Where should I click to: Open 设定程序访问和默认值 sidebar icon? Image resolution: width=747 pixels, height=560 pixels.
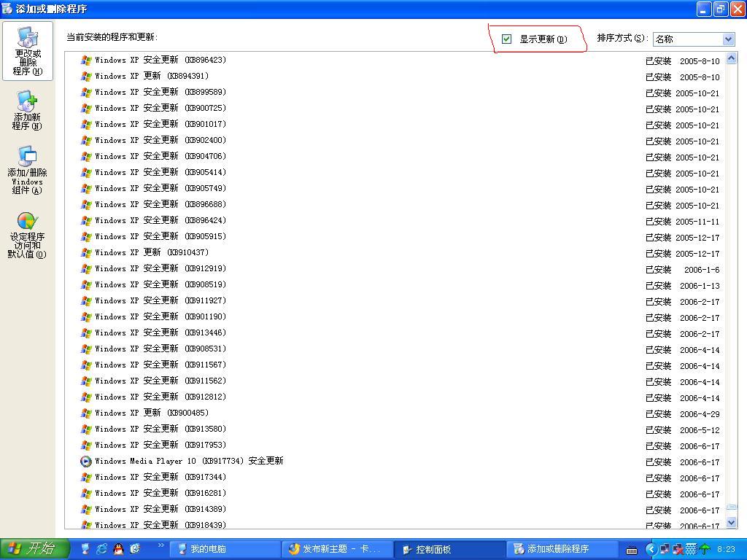click(x=27, y=236)
